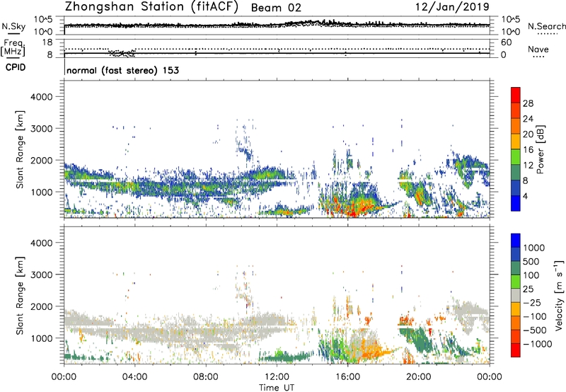Pick the Power colorbar segment between 20 and 24
The image size is (566, 392).
tap(516, 126)
